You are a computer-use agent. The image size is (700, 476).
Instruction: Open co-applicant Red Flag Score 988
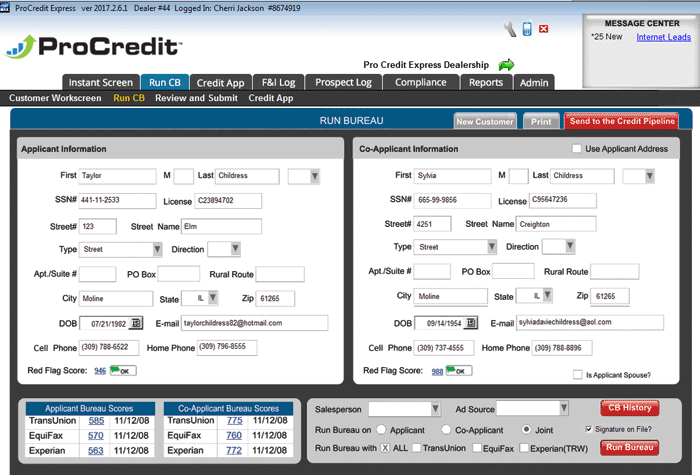coord(438,372)
